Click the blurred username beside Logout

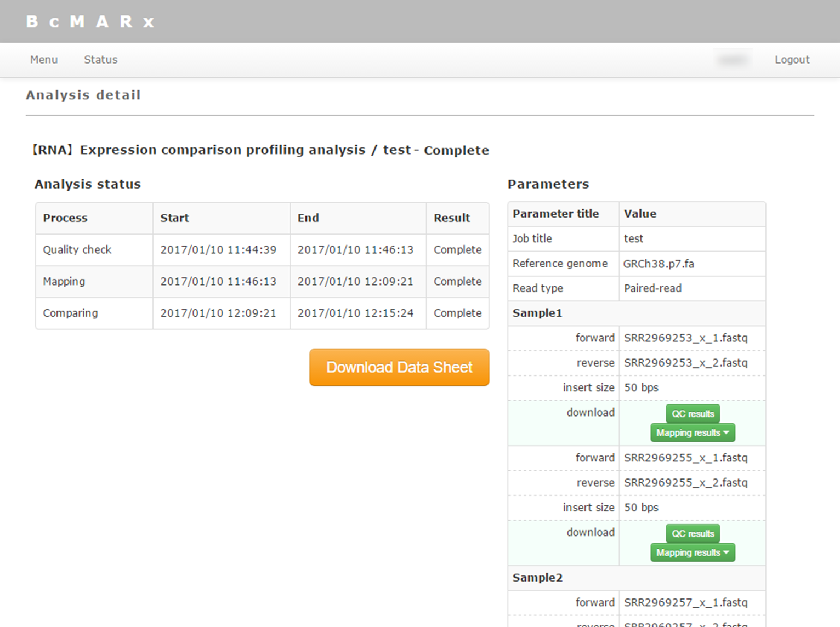[x=733, y=60]
